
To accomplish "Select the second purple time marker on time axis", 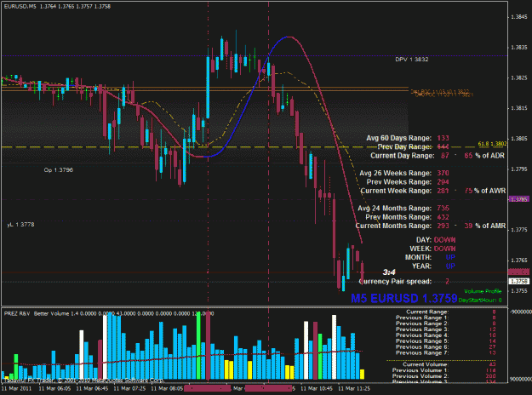I will [268, 388].
